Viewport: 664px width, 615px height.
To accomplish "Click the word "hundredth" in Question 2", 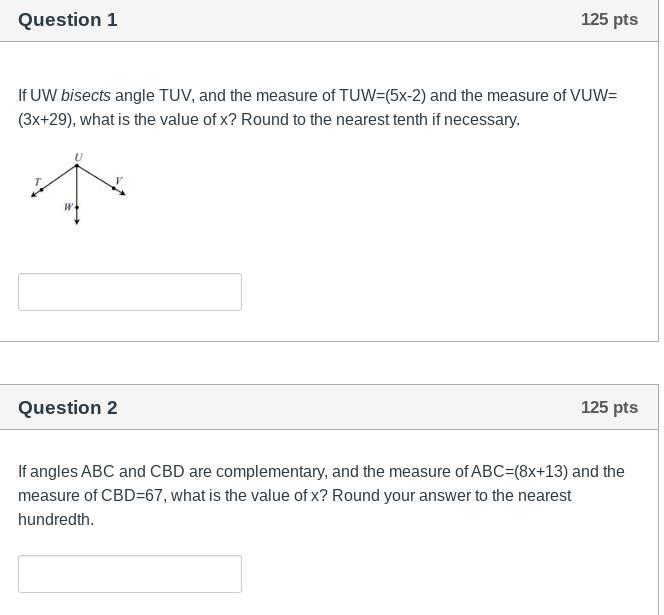I will (54, 520).
